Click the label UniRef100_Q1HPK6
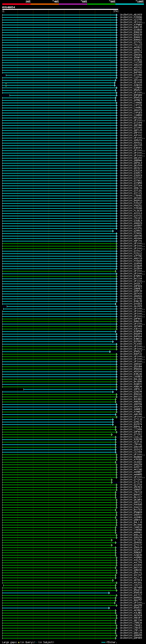This screenshot has height=644, width=146. (131, 263)
